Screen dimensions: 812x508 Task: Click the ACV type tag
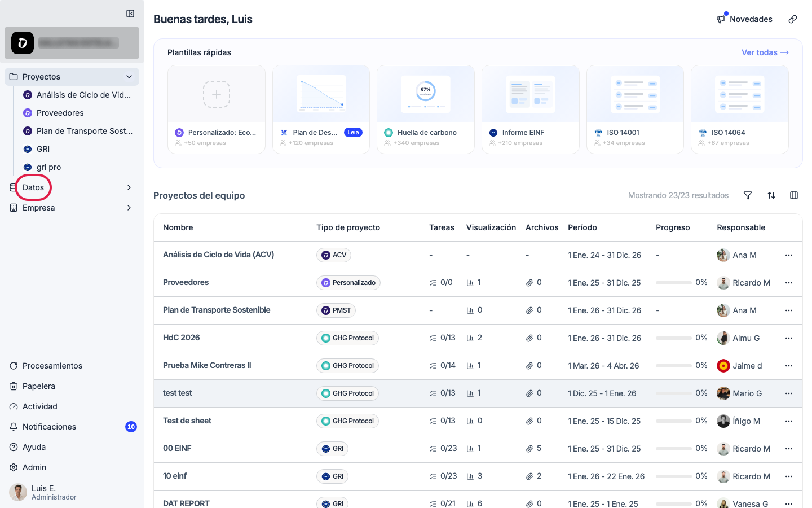pyautogui.click(x=334, y=255)
